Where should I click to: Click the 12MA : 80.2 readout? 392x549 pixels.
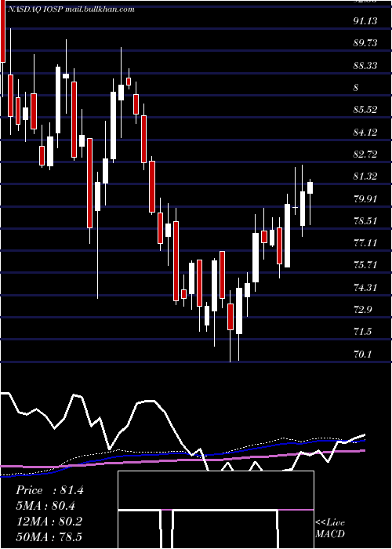(x=49, y=522)
